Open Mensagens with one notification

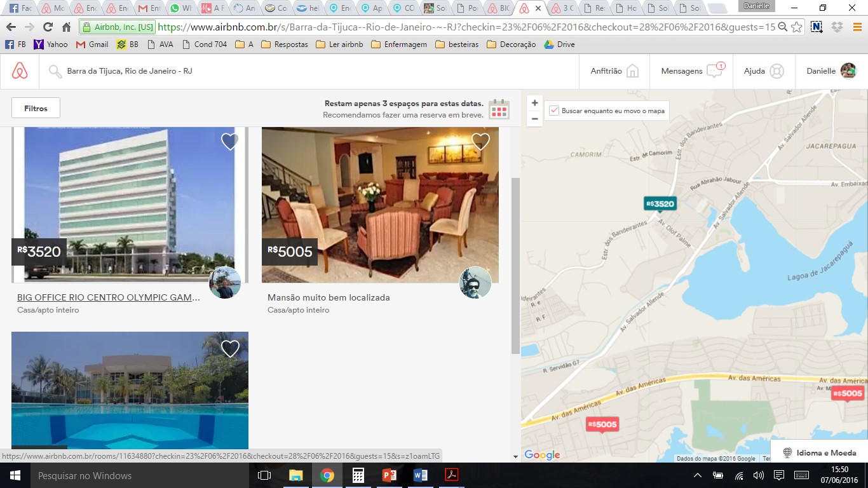coord(691,71)
